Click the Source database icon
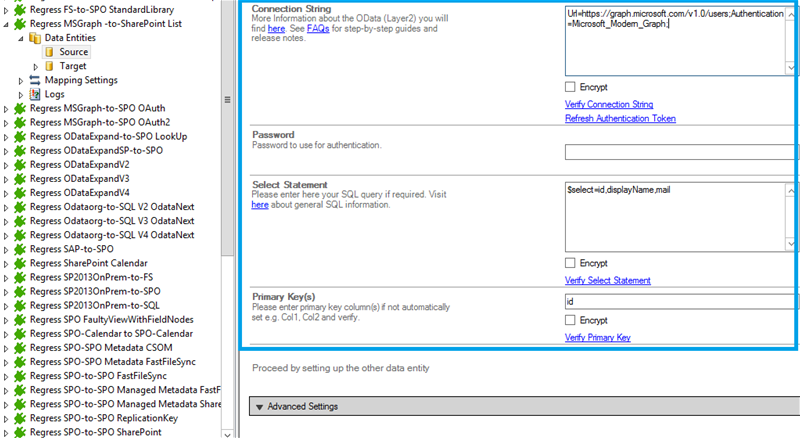 point(49,51)
